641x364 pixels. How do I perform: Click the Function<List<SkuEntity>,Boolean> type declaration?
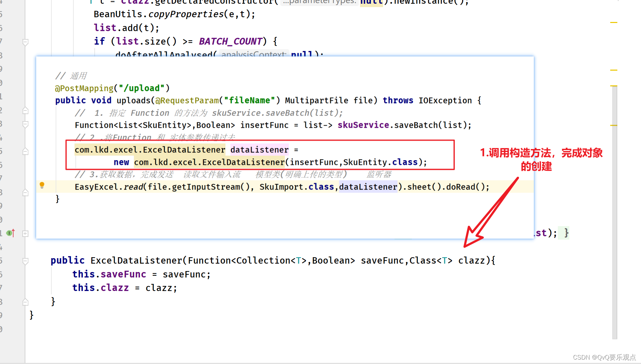point(155,125)
